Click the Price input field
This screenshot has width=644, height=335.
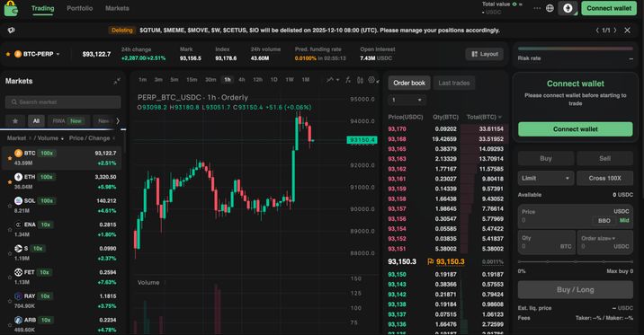pos(575,216)
